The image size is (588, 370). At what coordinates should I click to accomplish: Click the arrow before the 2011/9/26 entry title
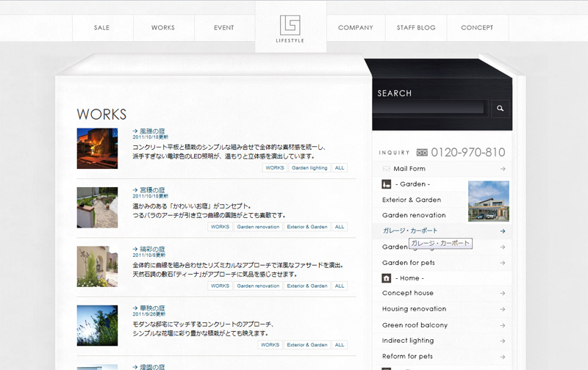(135, 308)
